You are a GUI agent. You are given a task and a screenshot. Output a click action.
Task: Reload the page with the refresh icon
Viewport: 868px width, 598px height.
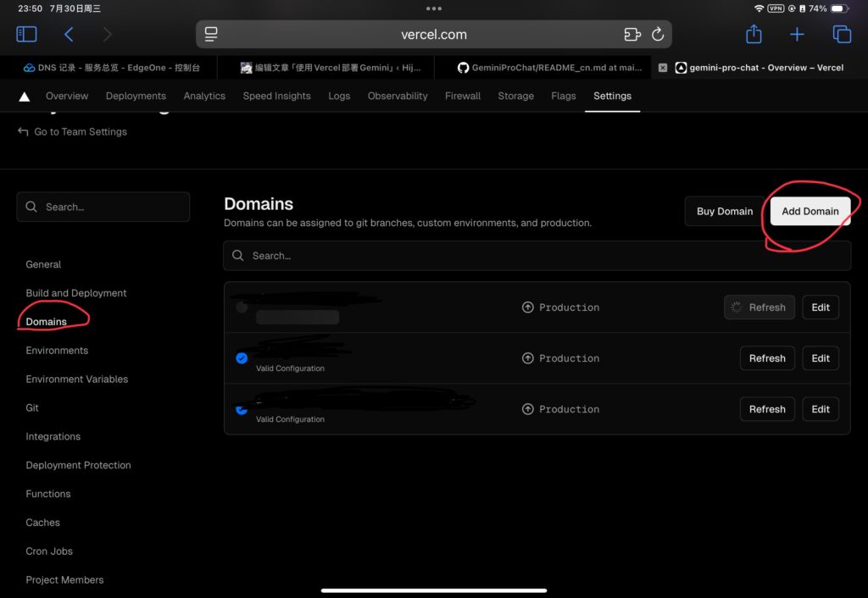(x=658, y=34)
